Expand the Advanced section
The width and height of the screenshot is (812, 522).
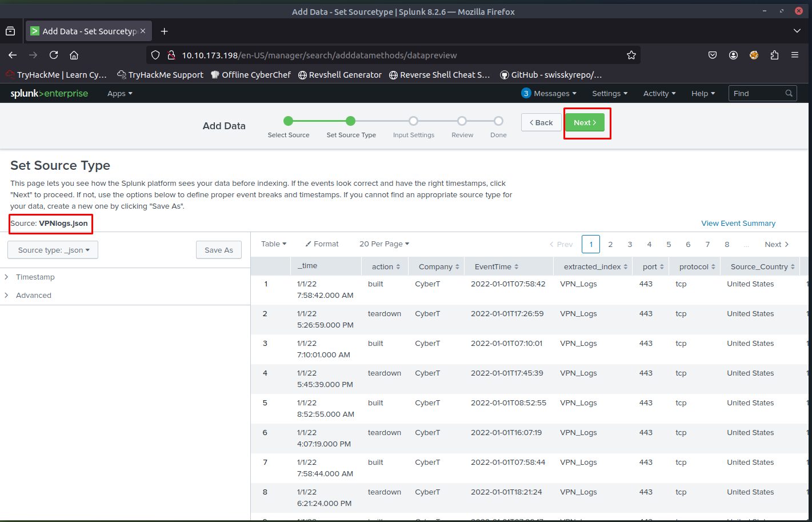[28, 295]
